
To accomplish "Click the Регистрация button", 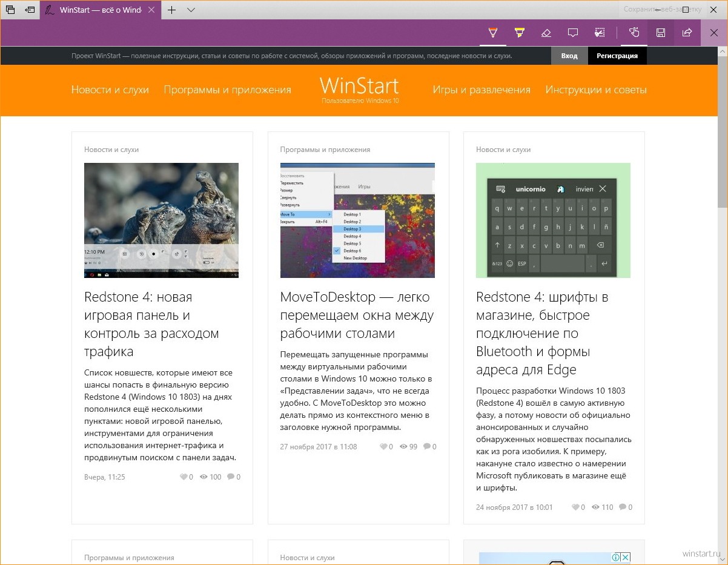I will click(x=617, y=56).
